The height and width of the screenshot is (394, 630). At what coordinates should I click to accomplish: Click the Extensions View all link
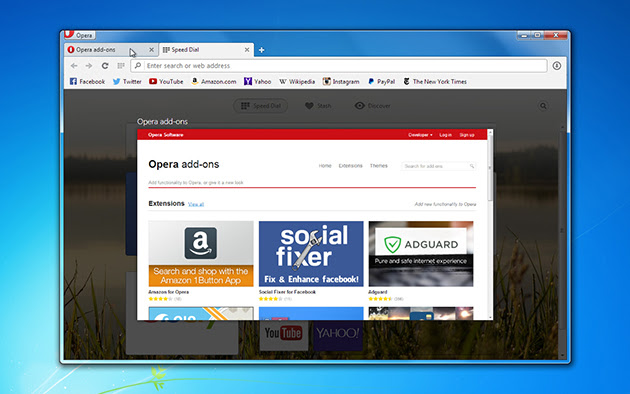(196, 204)
